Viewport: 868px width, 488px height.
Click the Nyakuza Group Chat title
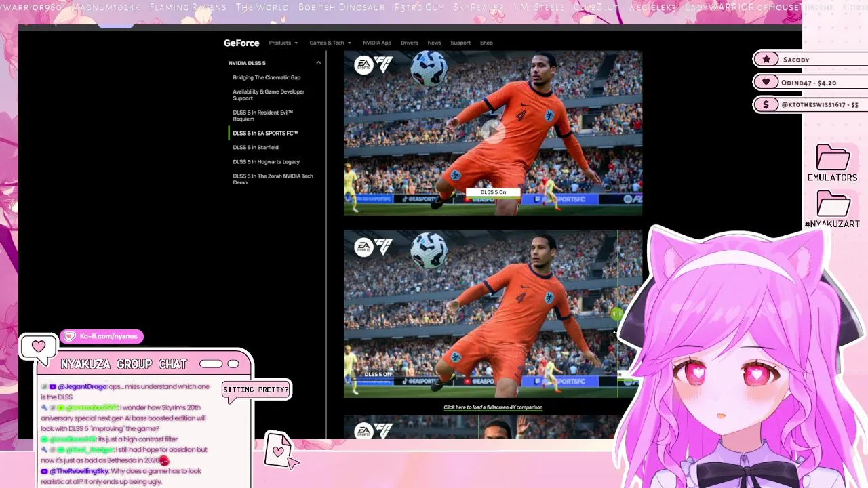(123, 364)
